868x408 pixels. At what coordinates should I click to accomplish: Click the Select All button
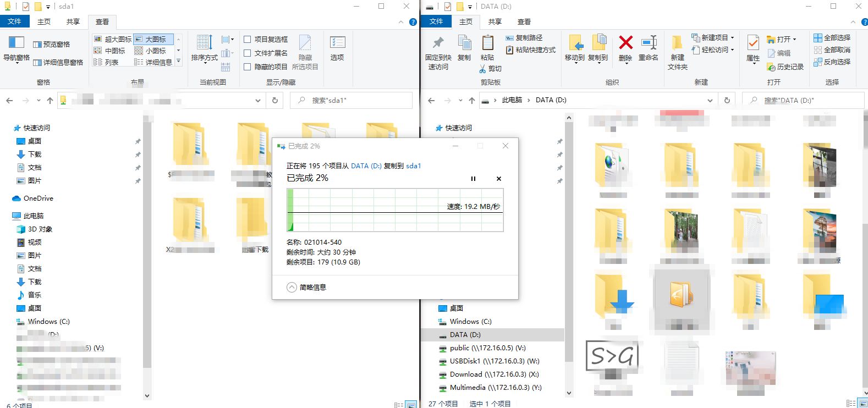832,37
